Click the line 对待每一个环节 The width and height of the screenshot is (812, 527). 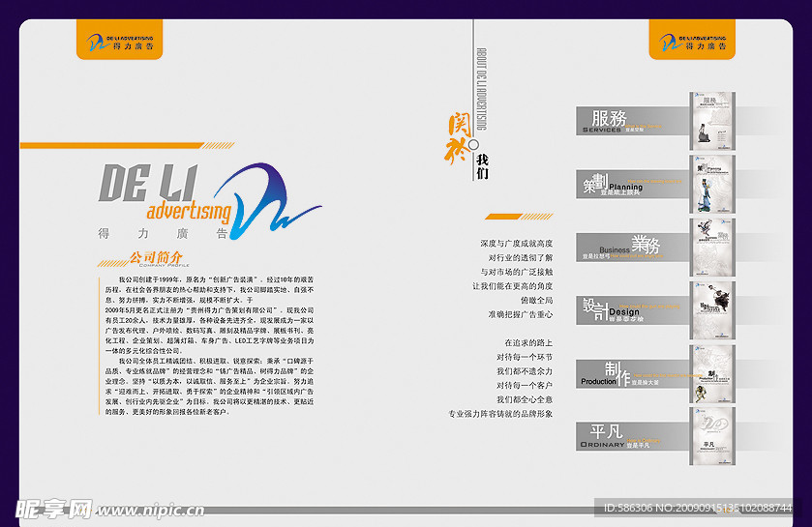(x=525, y=357)
